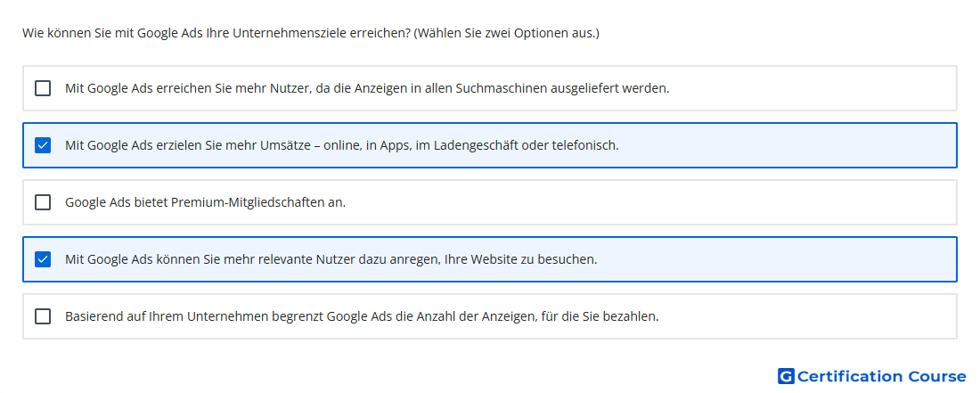Tick the Premium-Mitgliedschaften checkbox

43,202
